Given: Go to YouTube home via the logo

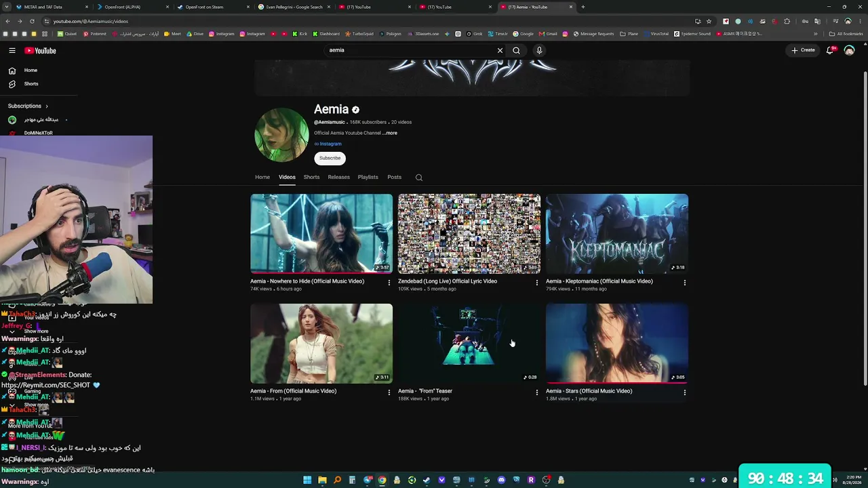Looking at the screenshot, I should [x=40, y=50].
